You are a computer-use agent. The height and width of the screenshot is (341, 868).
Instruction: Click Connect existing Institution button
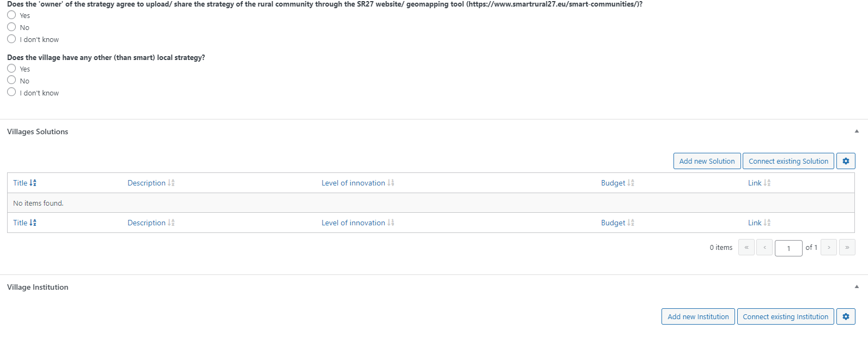point(786,316)
